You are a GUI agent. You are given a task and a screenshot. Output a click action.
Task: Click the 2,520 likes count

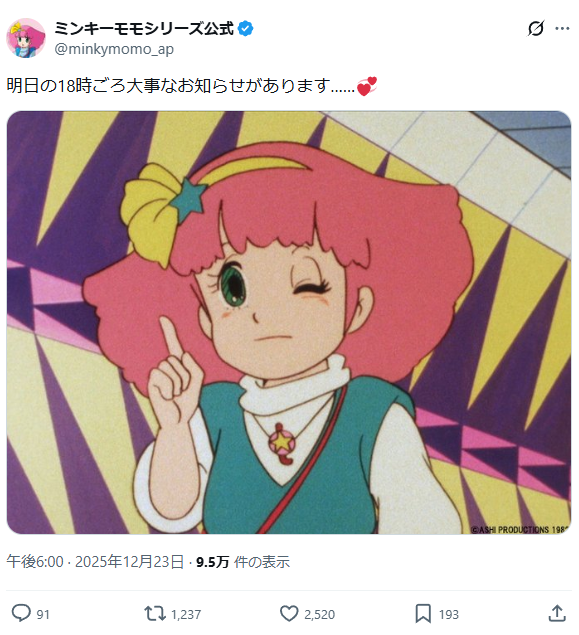point(319,614)
